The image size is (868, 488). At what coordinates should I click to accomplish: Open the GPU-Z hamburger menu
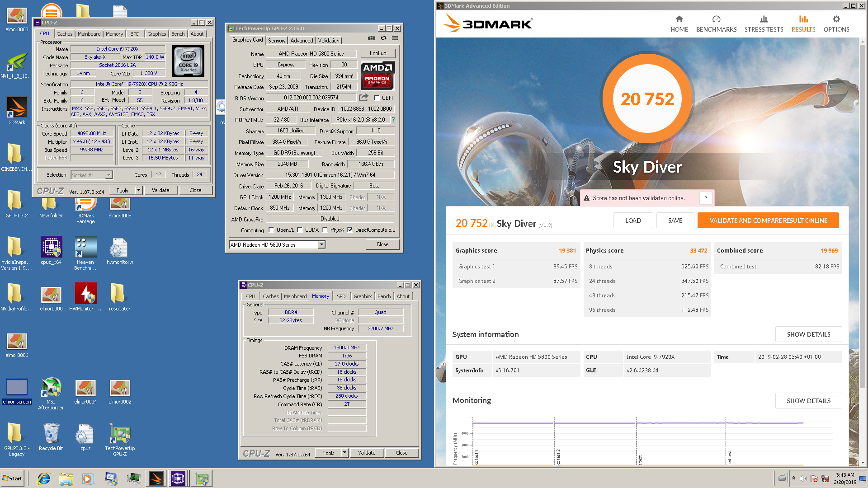click(x=395, y=38)
